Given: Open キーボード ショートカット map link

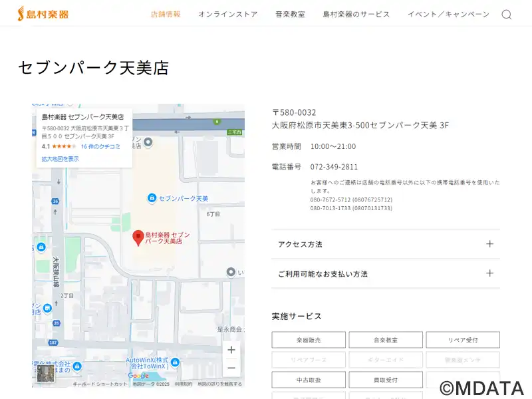Looking at the screenshot, I should pos(100,384).
